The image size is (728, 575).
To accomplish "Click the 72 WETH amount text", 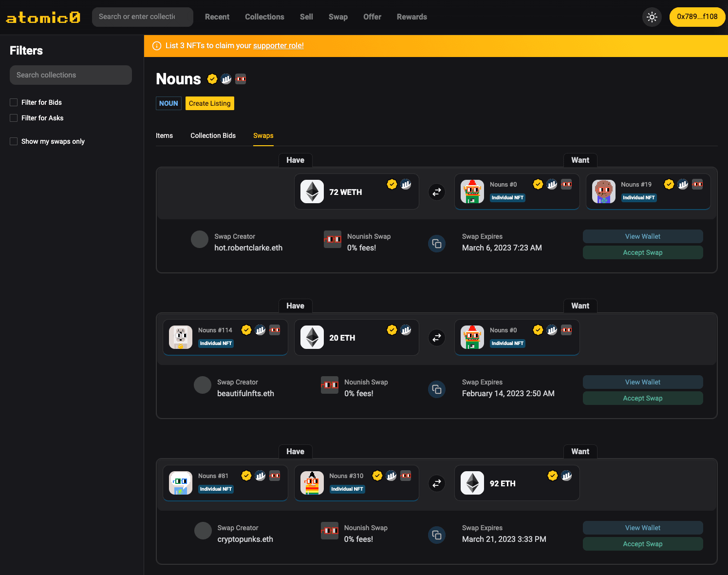I will [x=346, y=192].
